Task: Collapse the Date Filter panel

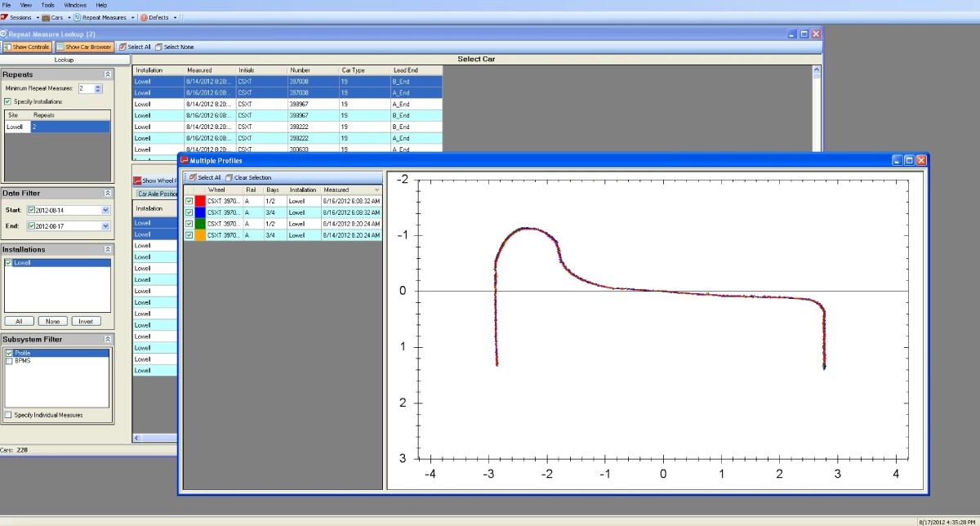Action: (x=107, y=193)
